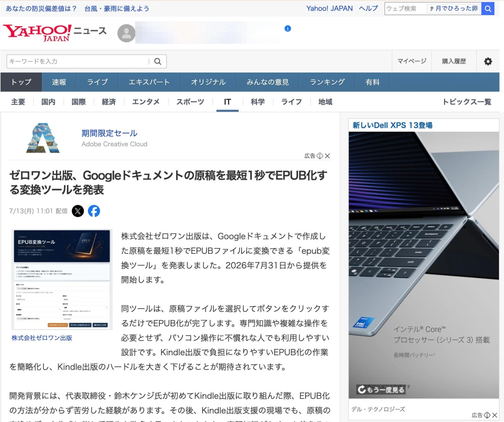Click the Yahoo! JAPAN top link
This screenshot has height=422, width=504.
330,9
